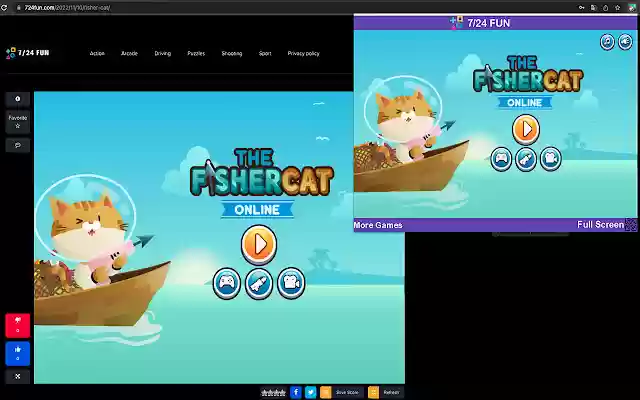Toggle the sound speaker button in the popup game
This screenshot has height=400, width=640.
coord(625,42)
